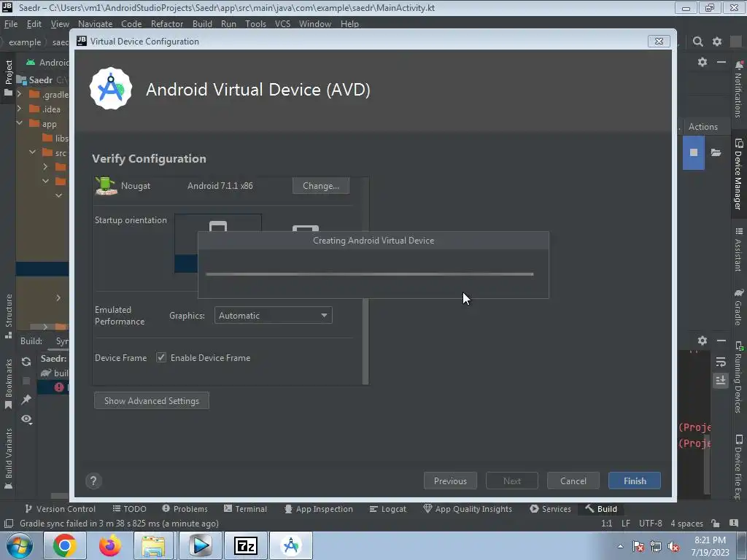This screenshot has width=747, height=560.
Task: Select the libs folder in project tree
Action: point(55,138)
